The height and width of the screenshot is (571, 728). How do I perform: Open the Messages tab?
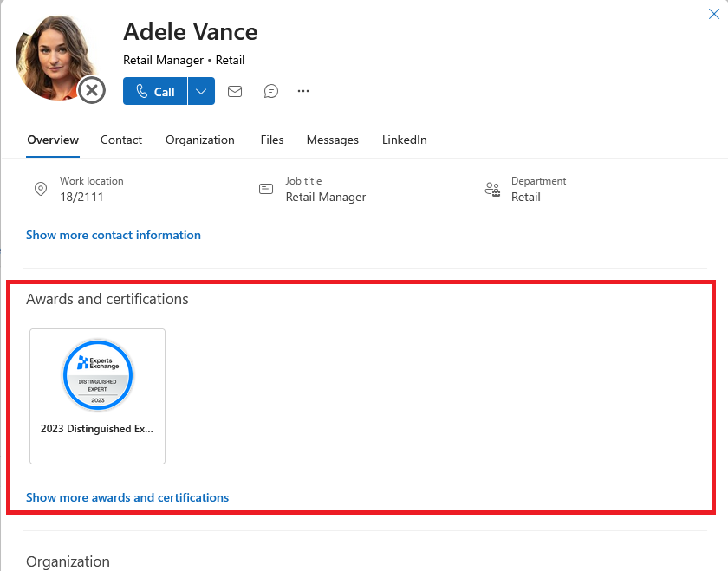[333, 140]
